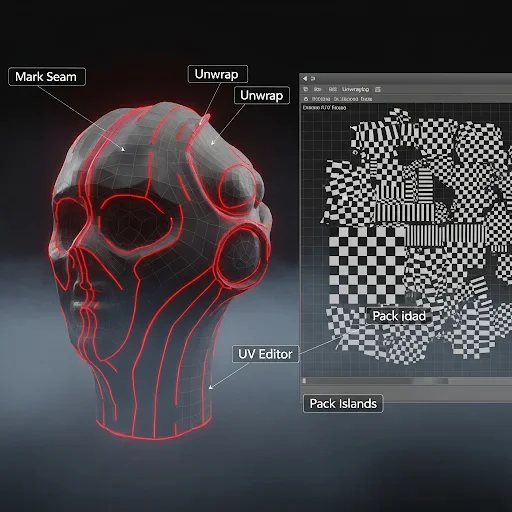
Task: Click the first icon in the Unwrapping toolbar row
Action: [x=306, y=89]
